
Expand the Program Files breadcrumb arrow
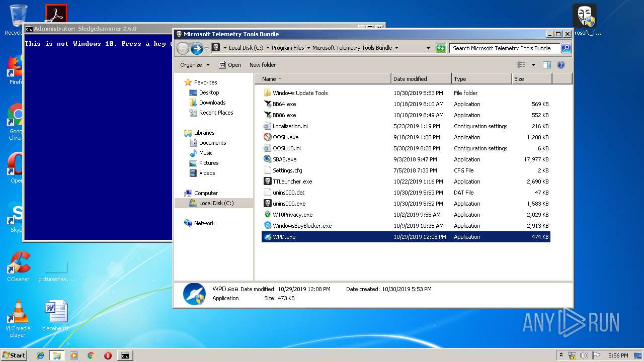tap(307, 48)
